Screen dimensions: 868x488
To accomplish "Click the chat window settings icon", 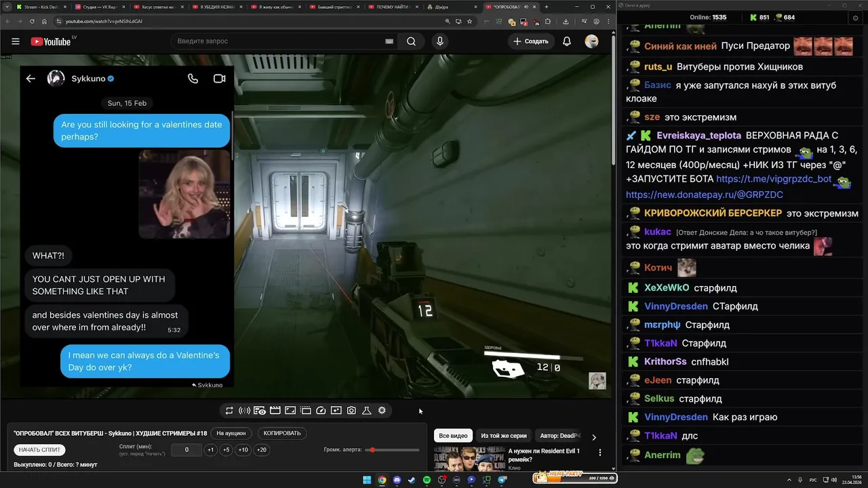I will pyautogui.click(x=855, y=18).
